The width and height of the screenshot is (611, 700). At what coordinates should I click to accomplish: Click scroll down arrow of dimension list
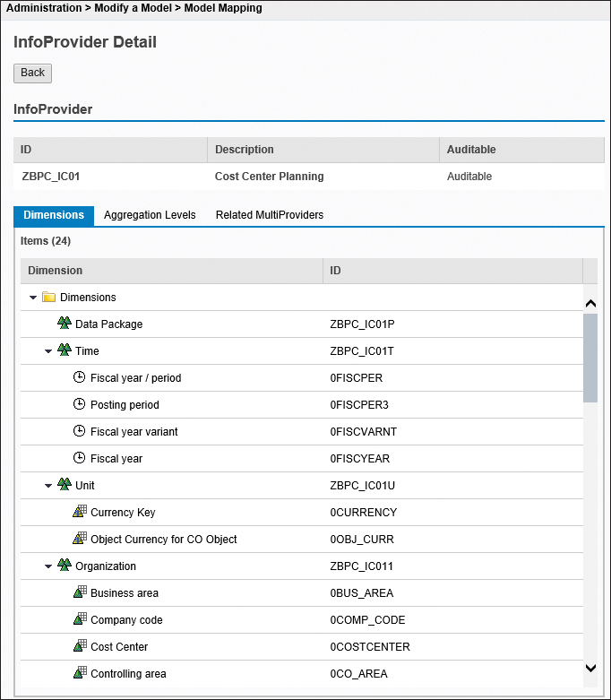tap(590, 668)
